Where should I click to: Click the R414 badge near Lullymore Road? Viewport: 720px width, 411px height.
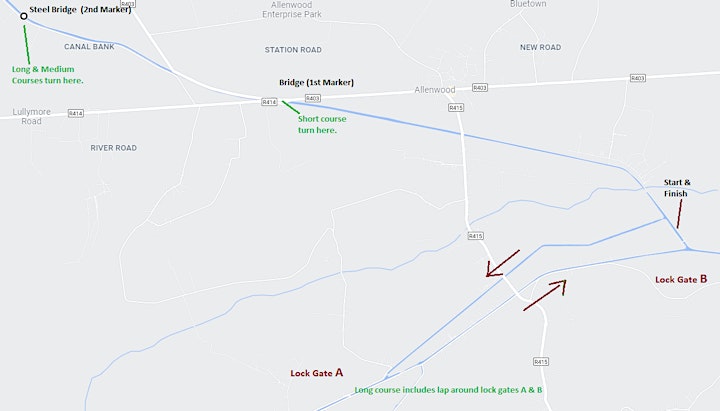click(76, 113)
